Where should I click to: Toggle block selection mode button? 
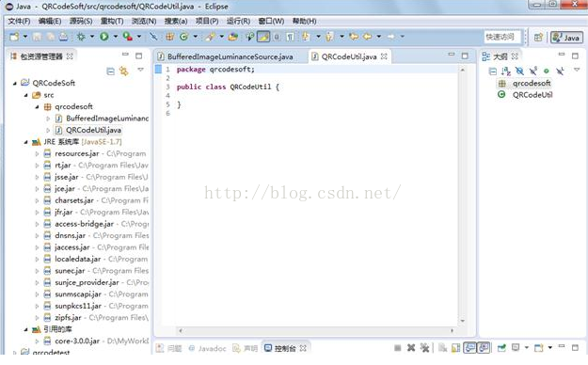[x=277, y=37]
